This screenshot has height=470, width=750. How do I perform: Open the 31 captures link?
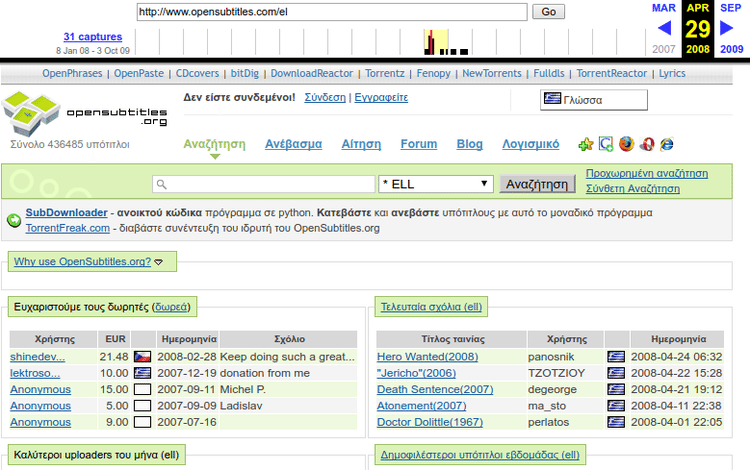tap(93, 36)
